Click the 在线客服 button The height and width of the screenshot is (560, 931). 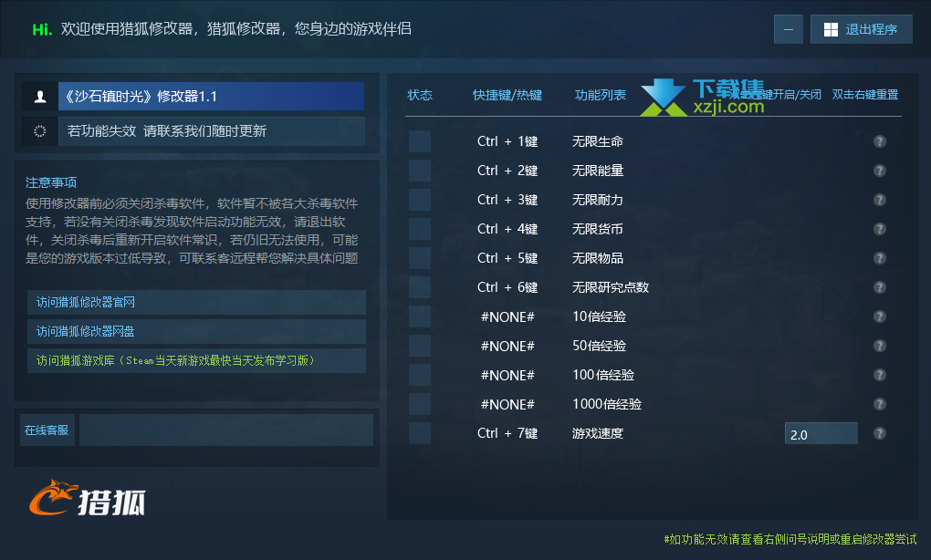(47, 430)
